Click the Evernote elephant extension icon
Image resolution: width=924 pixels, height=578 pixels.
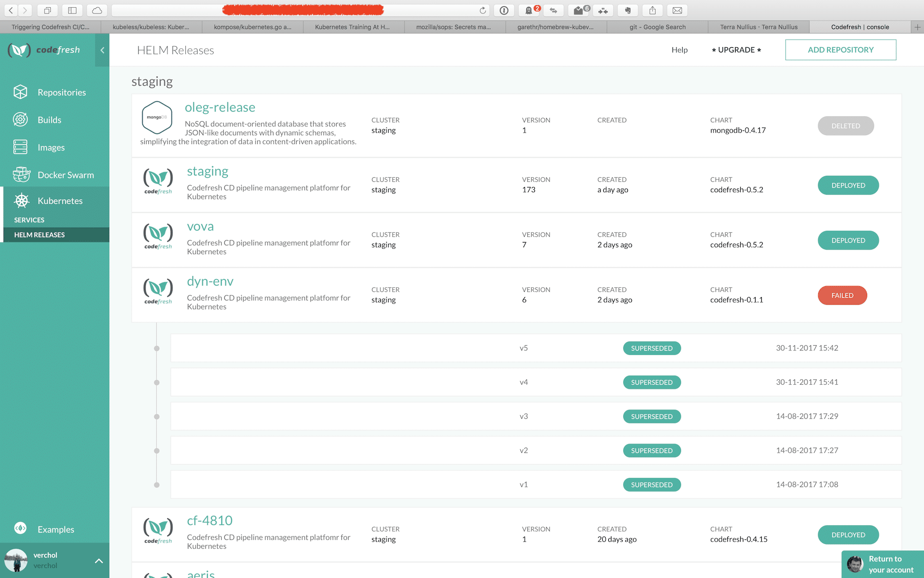(x=628, y=10)
